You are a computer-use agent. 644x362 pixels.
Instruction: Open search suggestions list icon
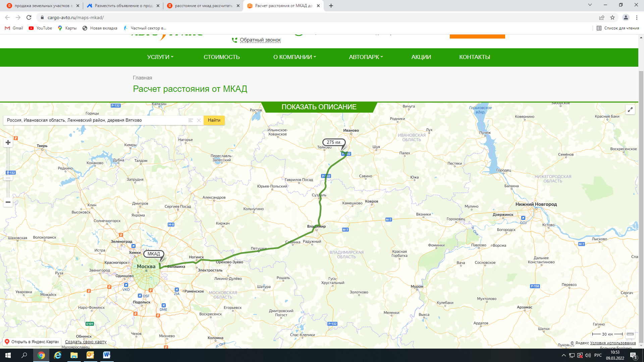point(191,120)
